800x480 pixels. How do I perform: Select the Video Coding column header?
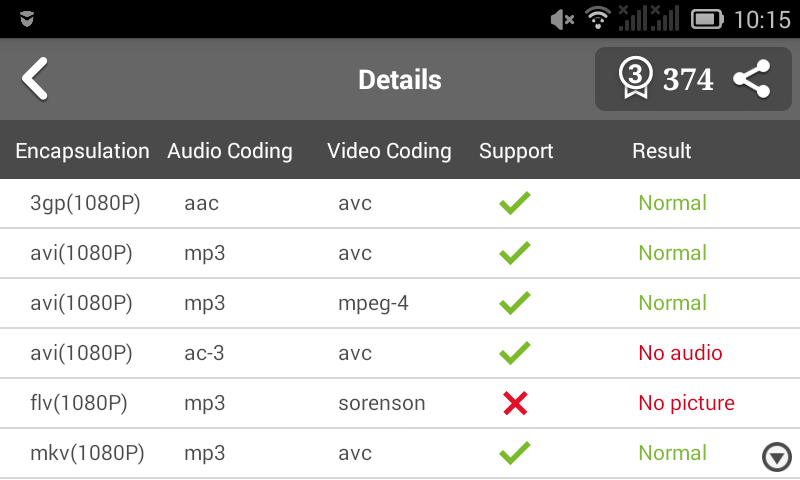click(x=389, y=151)
